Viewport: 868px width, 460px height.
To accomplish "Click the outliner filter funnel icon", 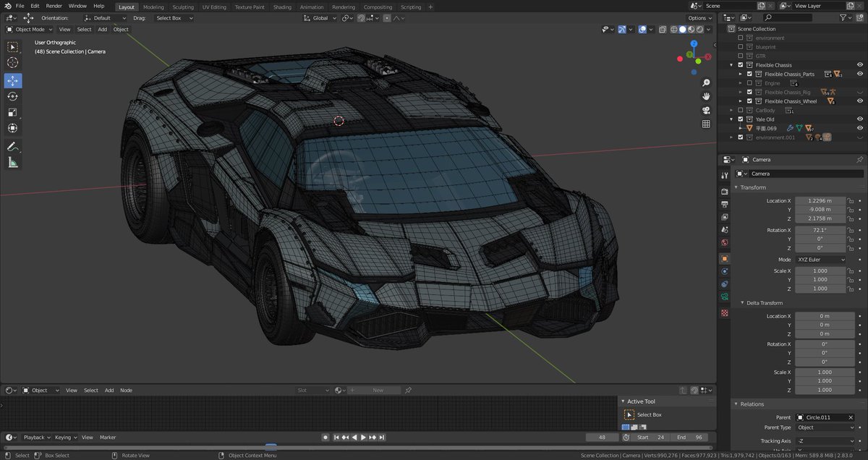I will pos(844,17).
